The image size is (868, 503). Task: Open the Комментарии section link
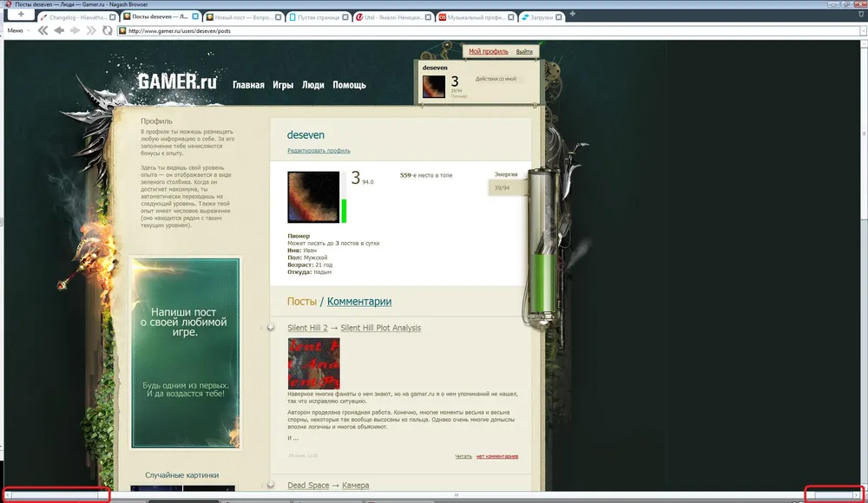click(x=358, y=302)
